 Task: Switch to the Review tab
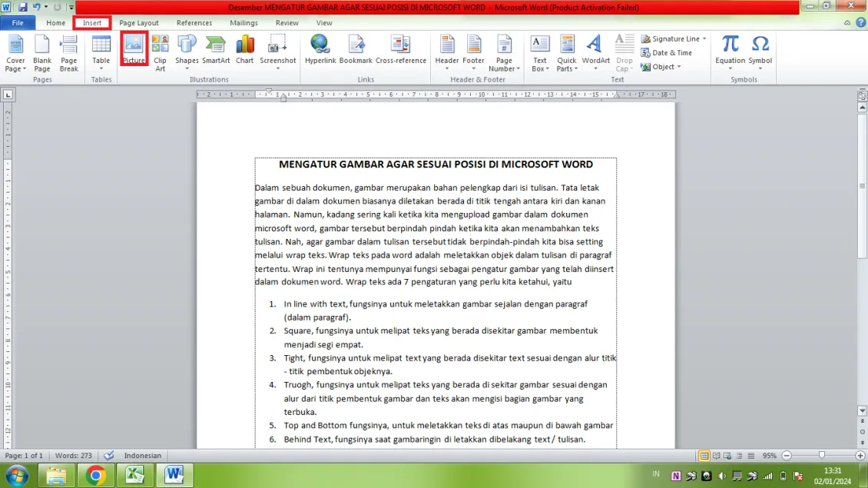(287, 23)
